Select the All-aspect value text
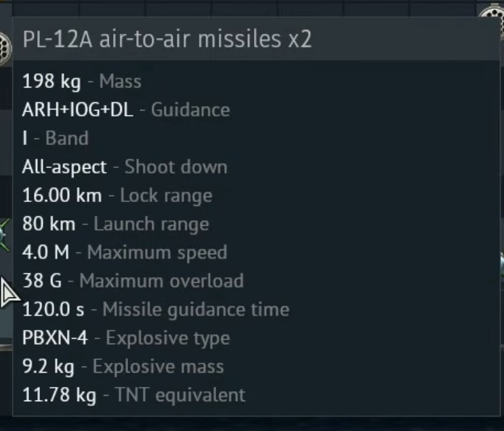Image resolution: width=504 pixels, height=431 pixels. (64, 167)
